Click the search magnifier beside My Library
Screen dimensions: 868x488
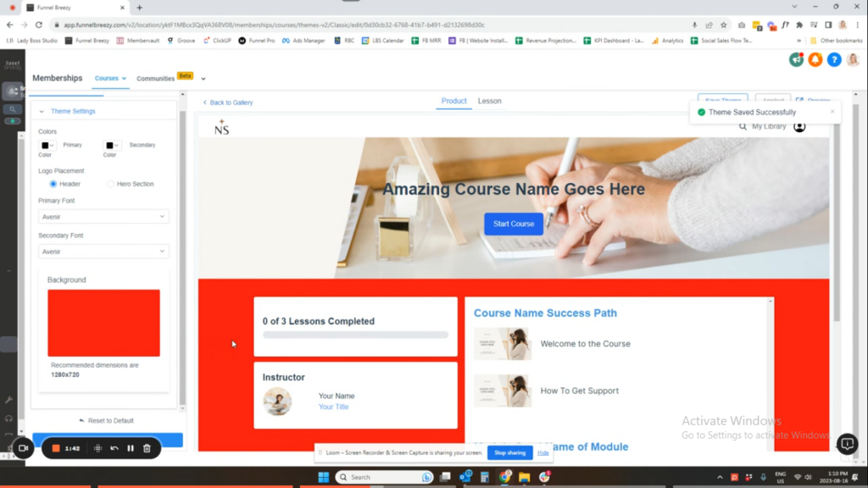pos(743,126)
